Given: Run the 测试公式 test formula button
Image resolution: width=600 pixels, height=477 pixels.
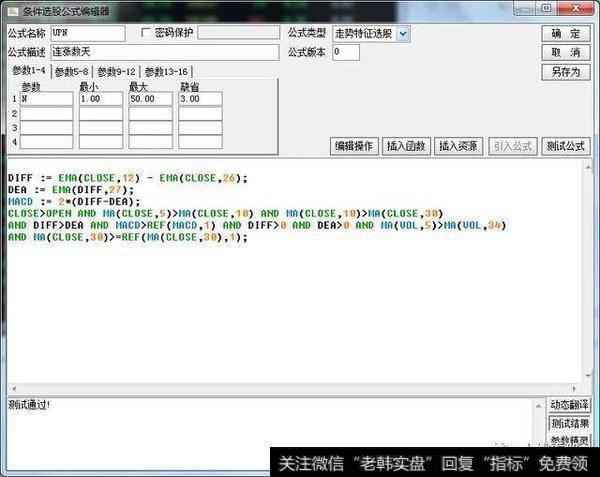Looking at the screenshot, I should (566, 146).
